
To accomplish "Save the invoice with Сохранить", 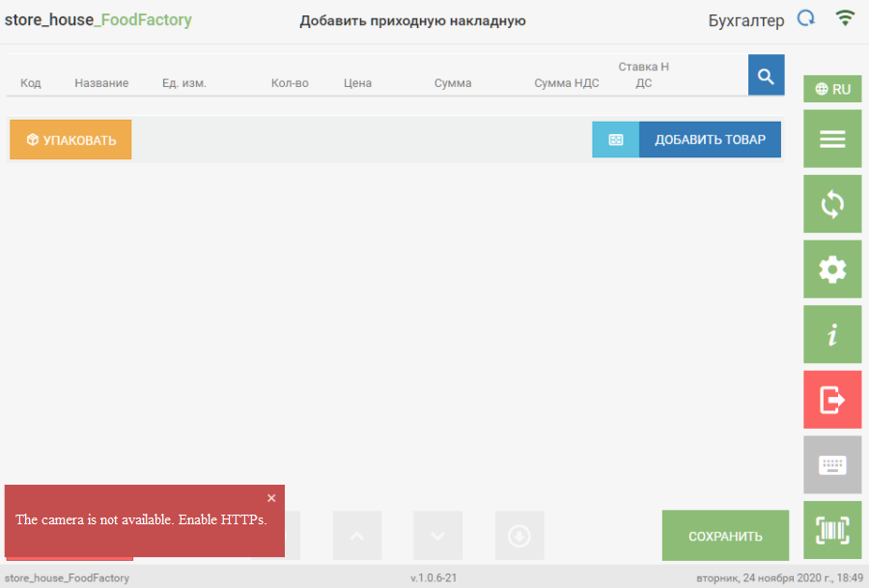I will (x=725, y=536).
